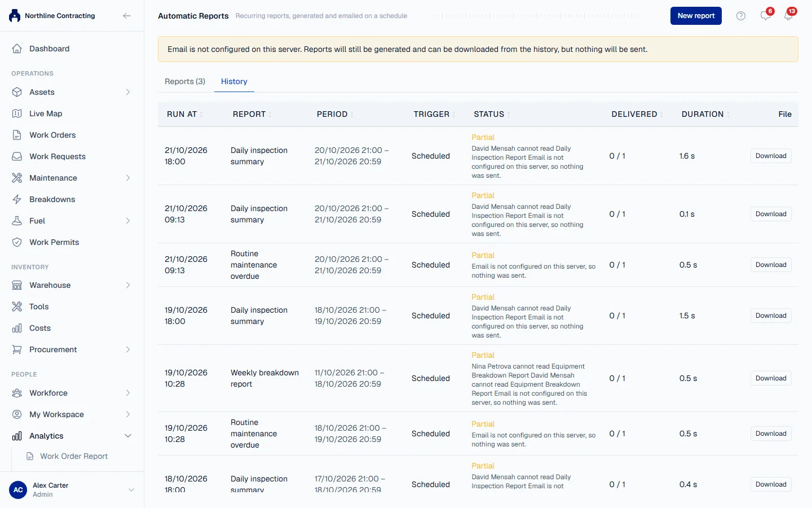Download Routine maintenance overdue 19/10/2026 10:28 file
The width and height of the screenshot is (812, 508).
coord(771,433)
